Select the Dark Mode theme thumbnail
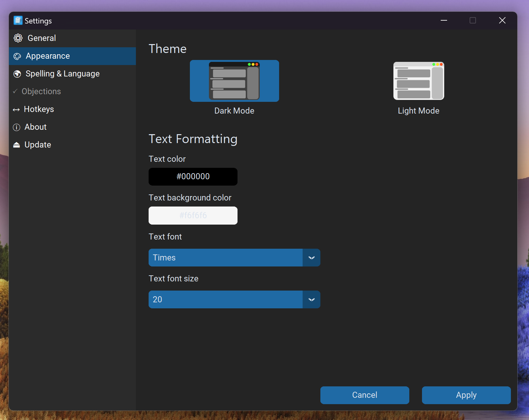 click(234, 81)
